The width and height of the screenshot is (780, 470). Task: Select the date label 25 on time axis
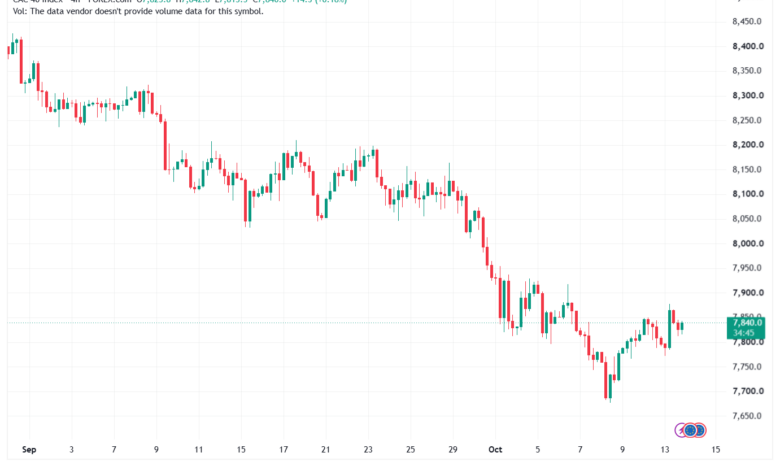tap(410, 450)
